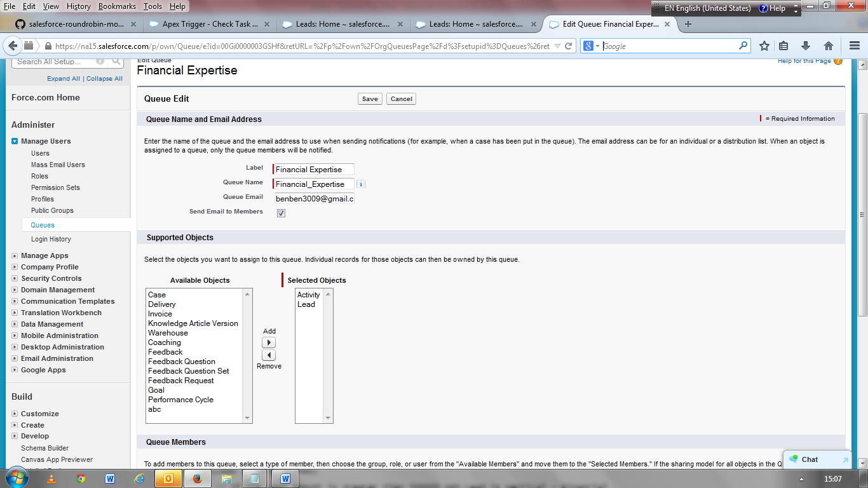This screenshot has height=488, width=868.
Task: Collapse the Manage Users section
Action: click(x=15, y=141)
